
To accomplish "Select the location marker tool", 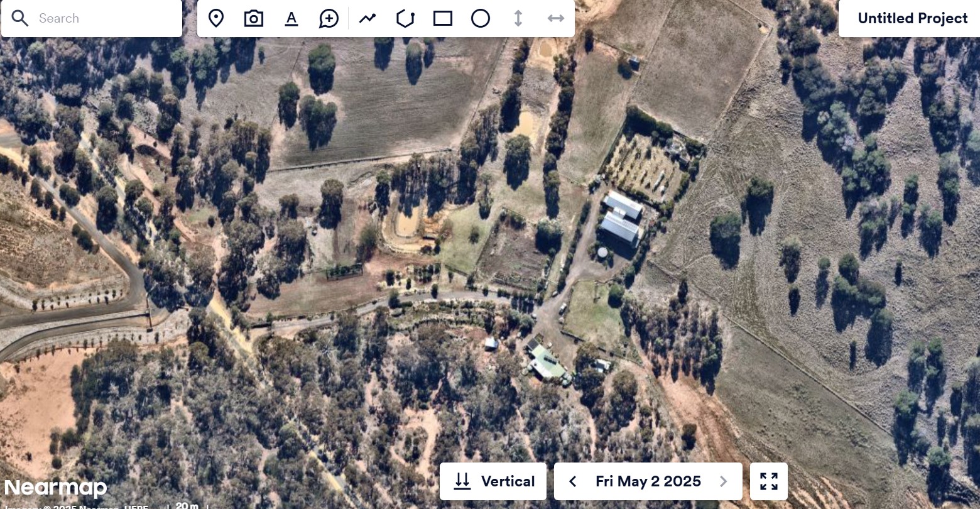I will pos(216,18).
